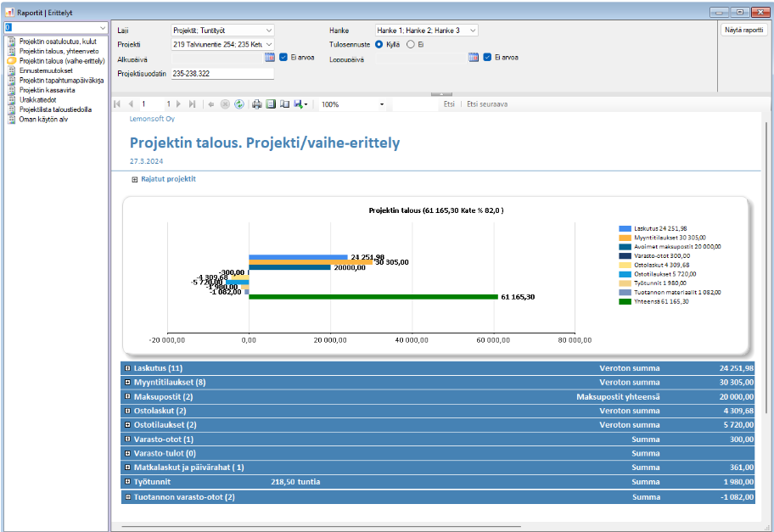Click the print layout icon
Image resolution: width=774 pixels, height=532 pixels.
pyautogui.click(x=272, y=104)
